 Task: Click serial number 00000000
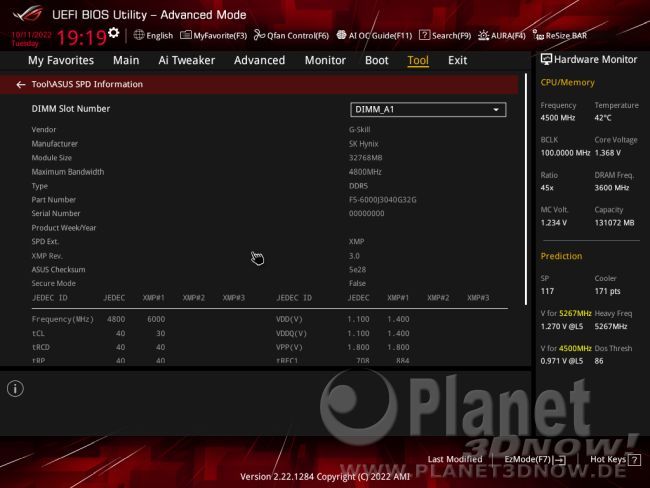(366, 214)
